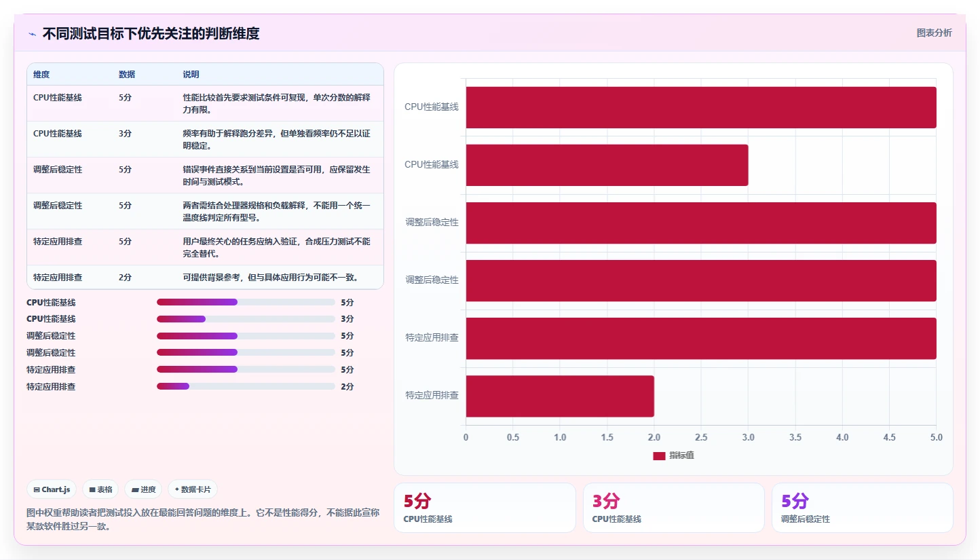Click the 3分 cell in the table
Viewport: 980px width, 560px height.
click(x=125, y=134)
